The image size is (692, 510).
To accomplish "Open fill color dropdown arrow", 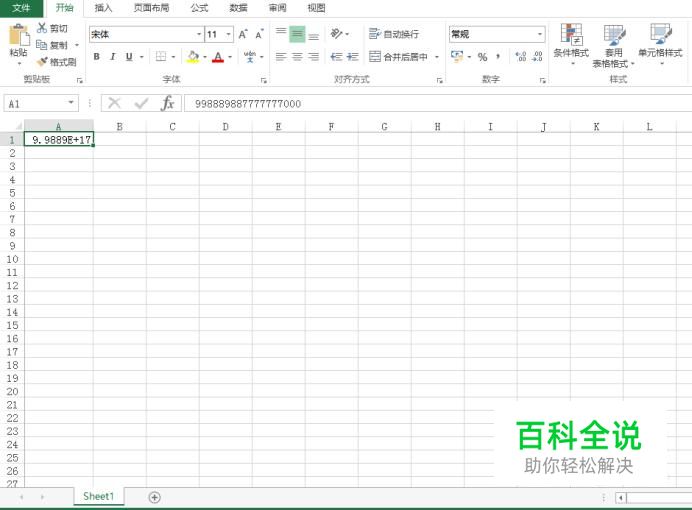I will 205,57.
